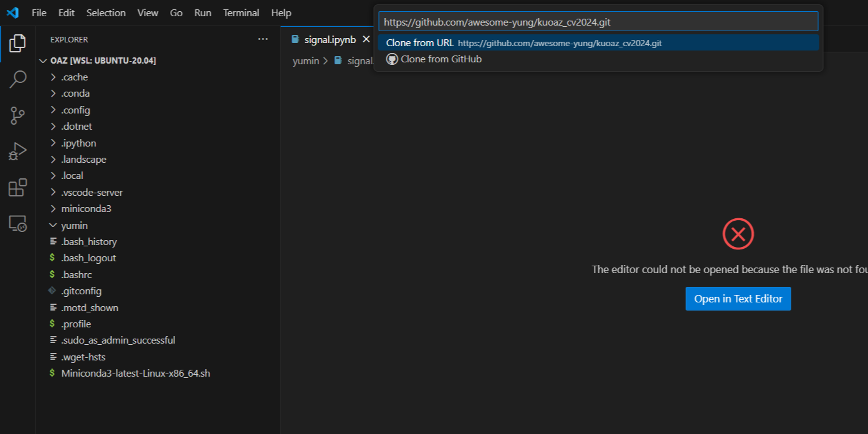Choose the Clone from GitHub option
868x434 pixels.
[x=598, y=59]
